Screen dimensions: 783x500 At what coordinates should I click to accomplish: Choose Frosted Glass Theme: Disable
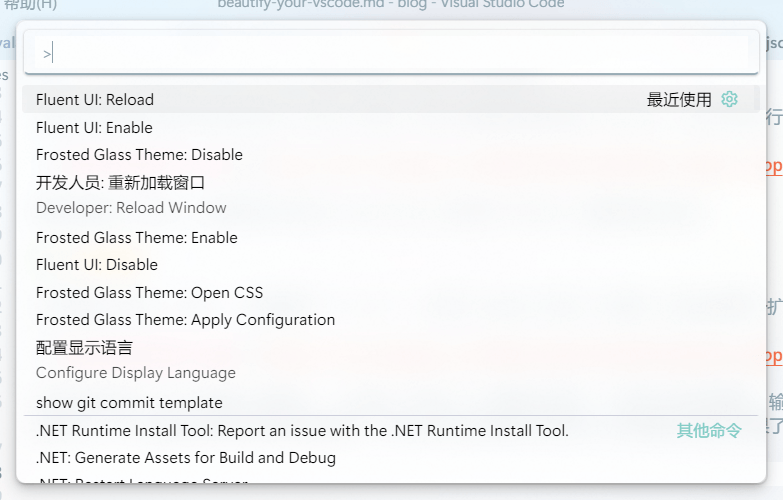pos(139,155)
